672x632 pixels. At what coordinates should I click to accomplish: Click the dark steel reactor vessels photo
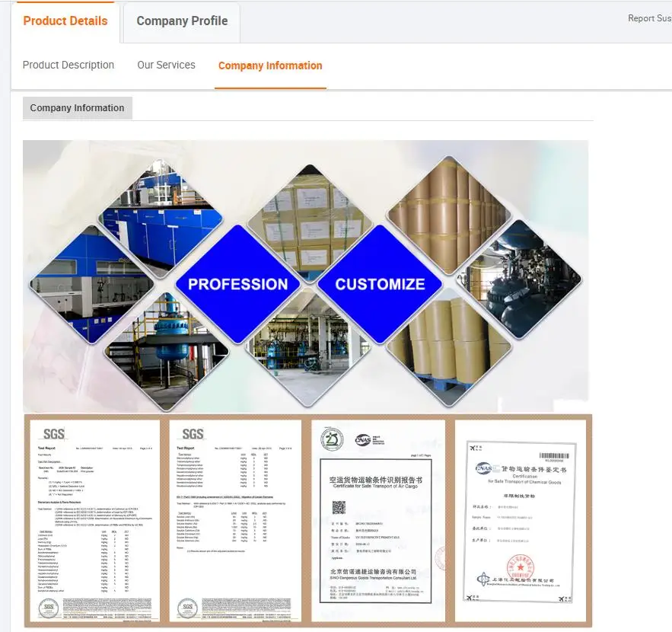(519, 279)
